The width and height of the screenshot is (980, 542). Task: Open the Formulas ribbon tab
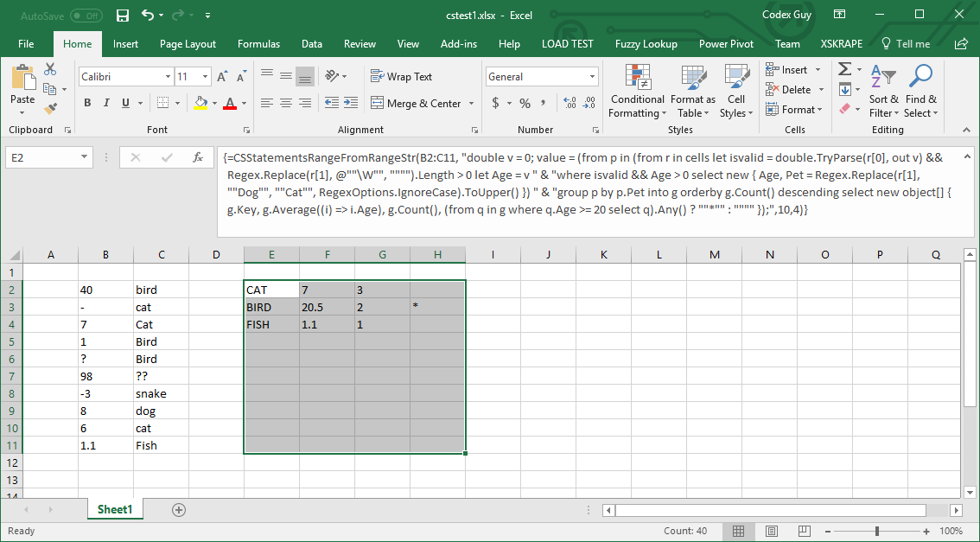[258, 44]
